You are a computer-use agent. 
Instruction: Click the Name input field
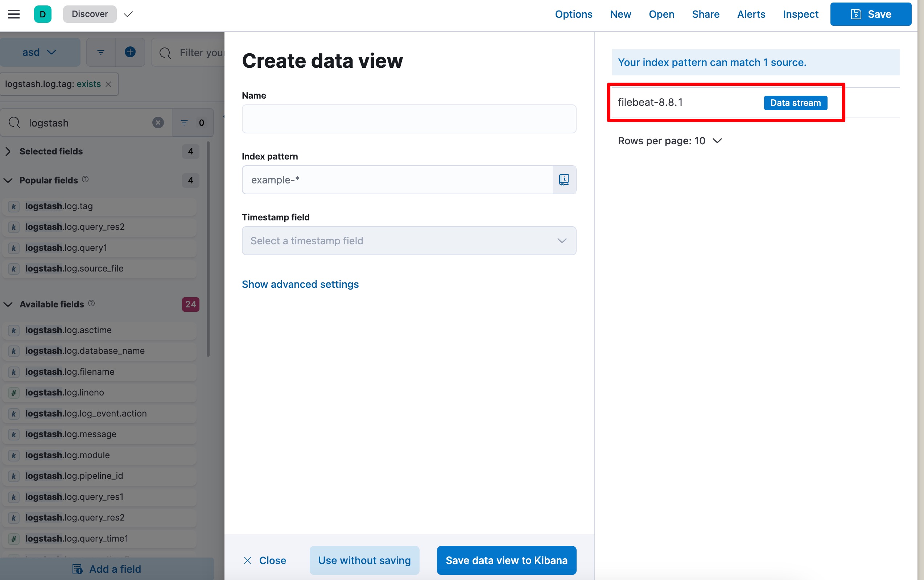pyautogui.click(x=409, y=119)
